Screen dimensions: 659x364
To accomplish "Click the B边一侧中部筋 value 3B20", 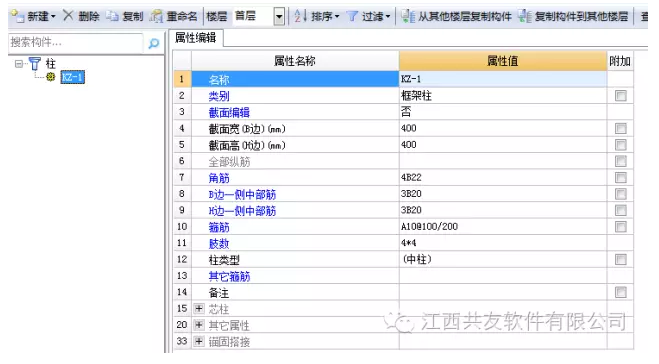I will [503, 194].
